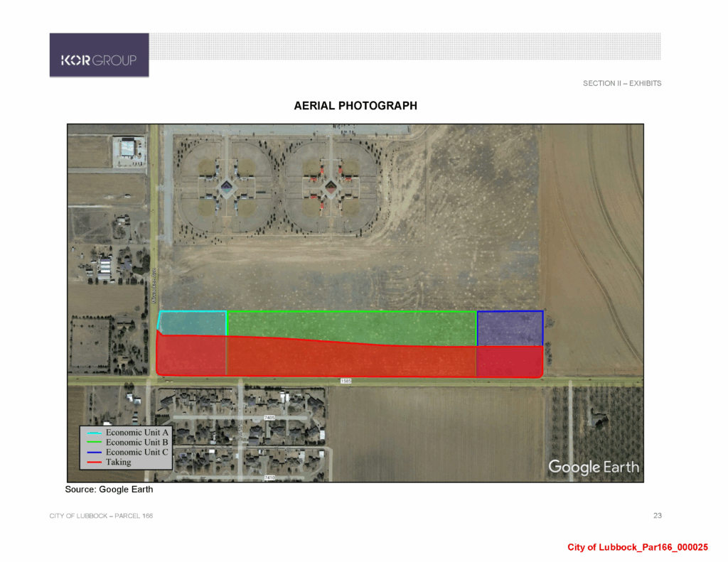The width and height of the screenshot is (728, 562).
Task: Select the green Economic Unit B parcel
Action: (351, 327)
